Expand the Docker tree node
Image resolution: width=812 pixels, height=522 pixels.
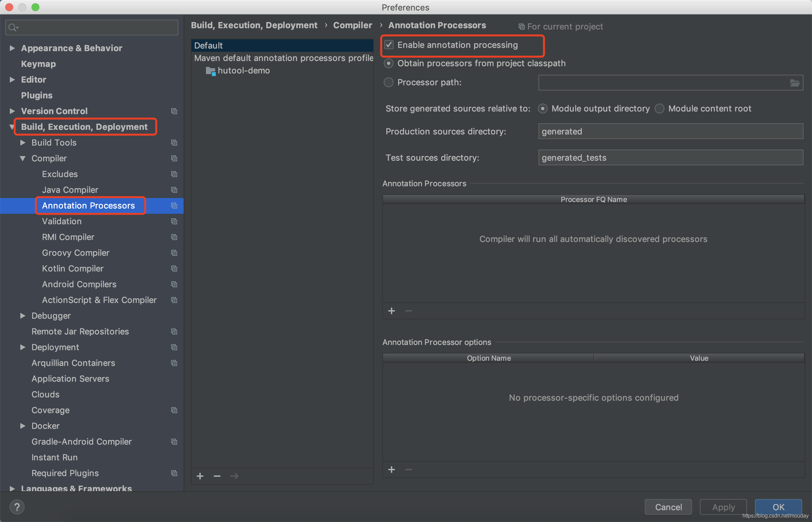point(23,426)
